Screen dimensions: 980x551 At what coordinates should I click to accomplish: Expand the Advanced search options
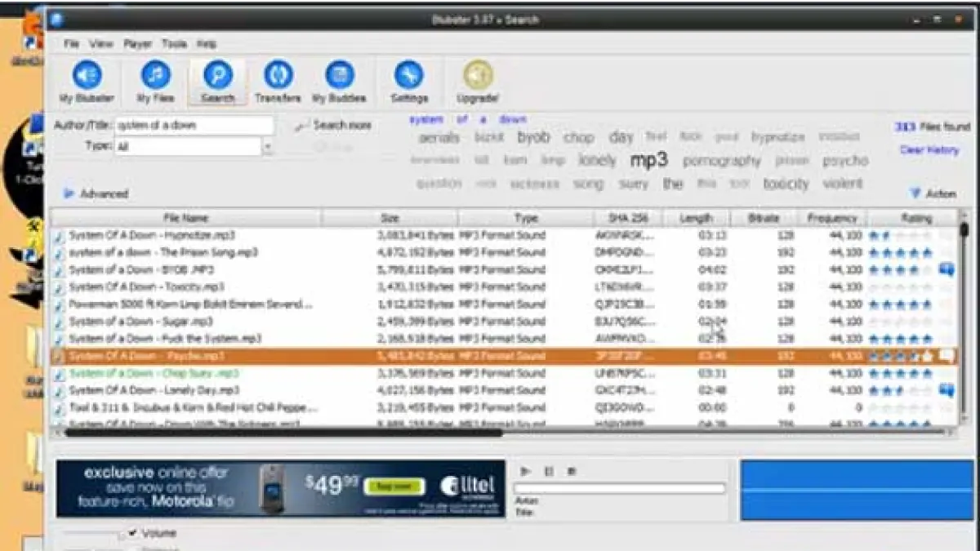pos(96,193)
